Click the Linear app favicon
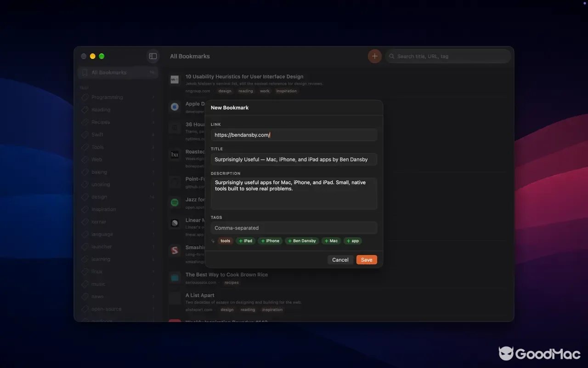This screenshot has width=588, height=368. pyautogui.click(x=175, y=223)
